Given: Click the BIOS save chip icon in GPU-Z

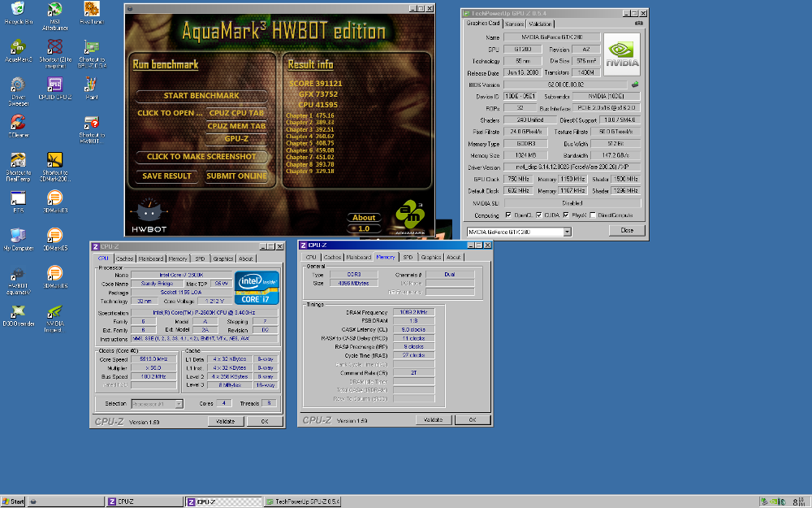Looking at the screenshot, I should [x=635, y=85].
